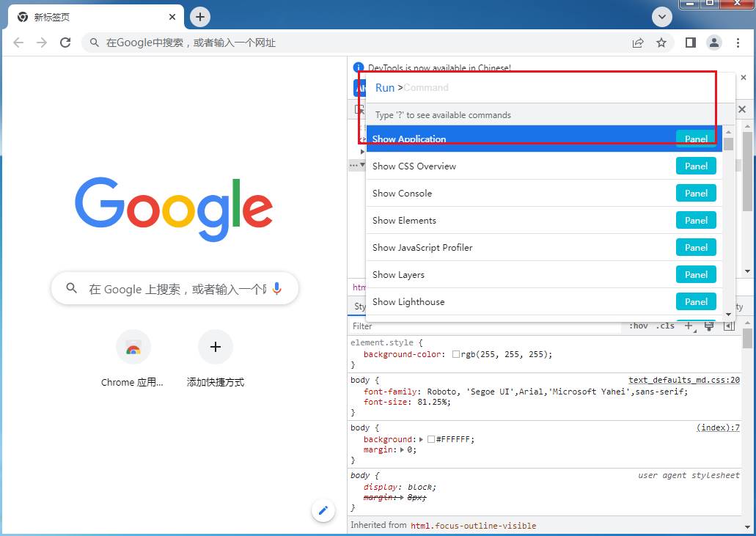Screen dimensions: 756x536
Task: Expand the background shorthand property triangle
Action: tap(421, 439)
